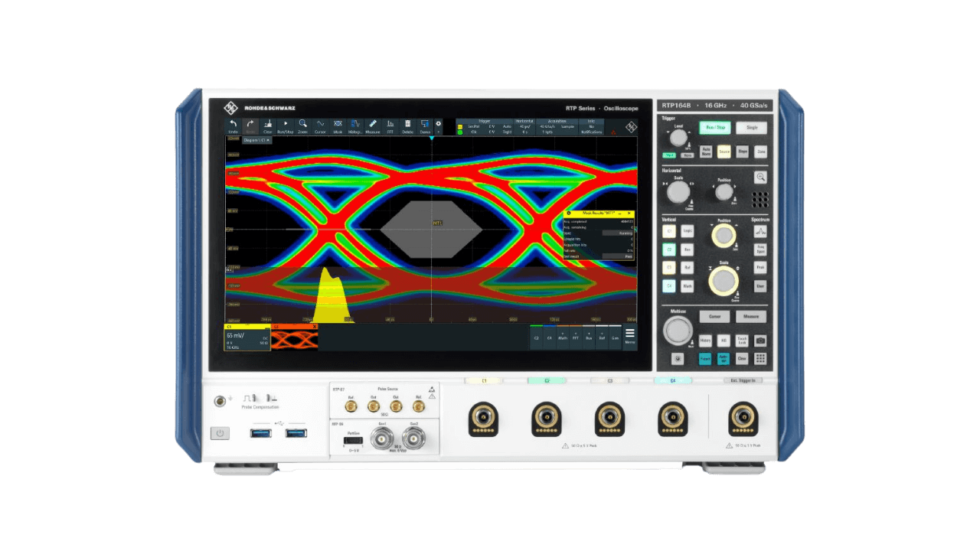Open the Mask test tool
The width and height of the screenshot is (980, 551).
[x=338, y=126]
